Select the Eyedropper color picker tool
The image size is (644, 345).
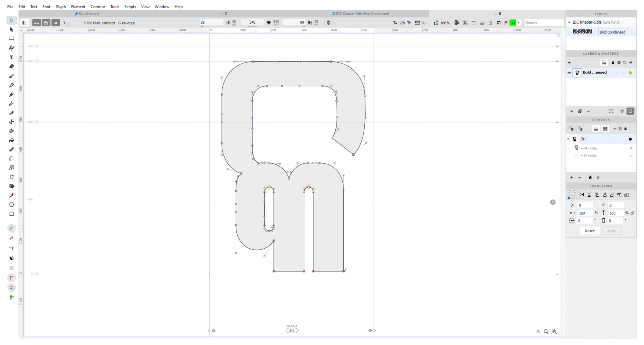click(x=11, y=195)
